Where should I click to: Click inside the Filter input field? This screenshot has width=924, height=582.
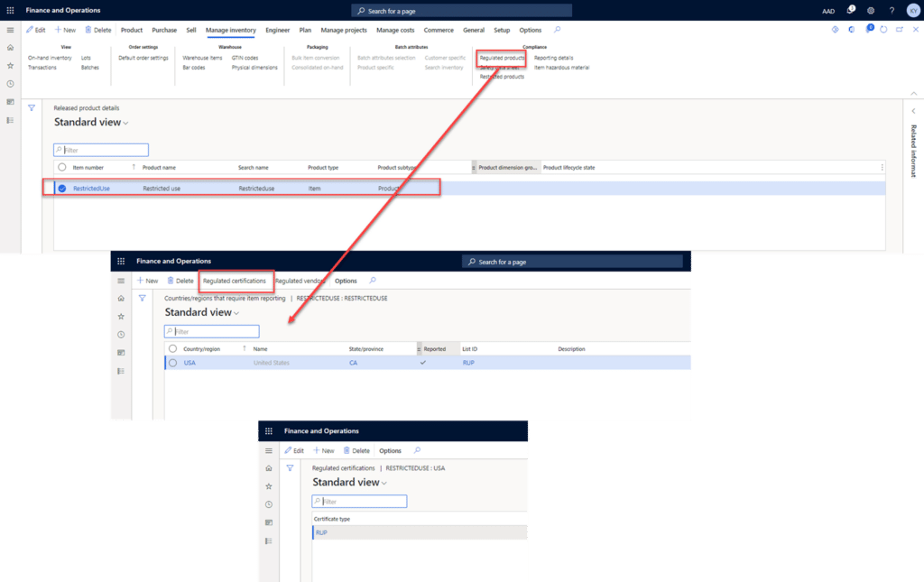(x=101, y=149)
